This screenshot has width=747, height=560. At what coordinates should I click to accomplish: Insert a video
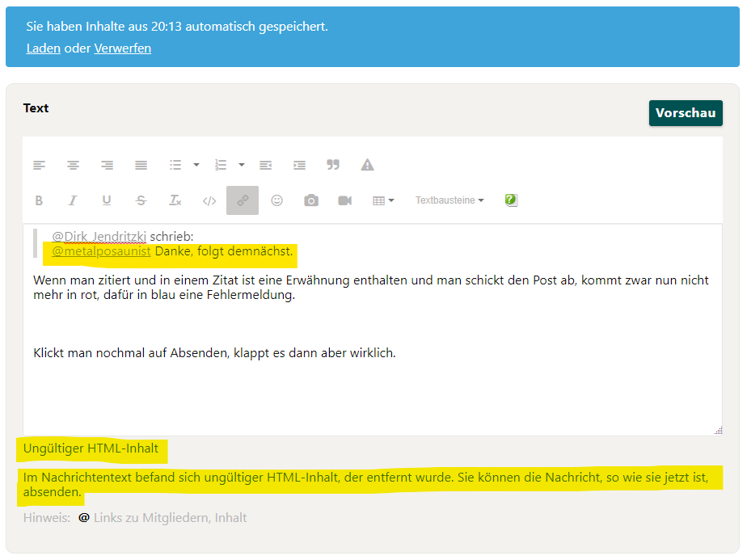[x=344, y=200]
